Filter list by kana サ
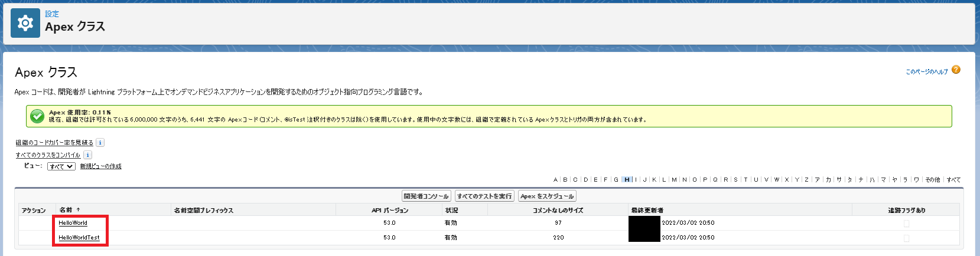The height and width of the screenshot is (256, 980). coord(839,180)
